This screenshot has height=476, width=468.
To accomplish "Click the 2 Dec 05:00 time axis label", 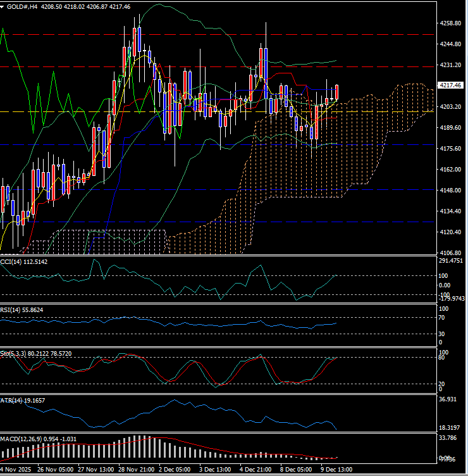I will click(176, 470).
